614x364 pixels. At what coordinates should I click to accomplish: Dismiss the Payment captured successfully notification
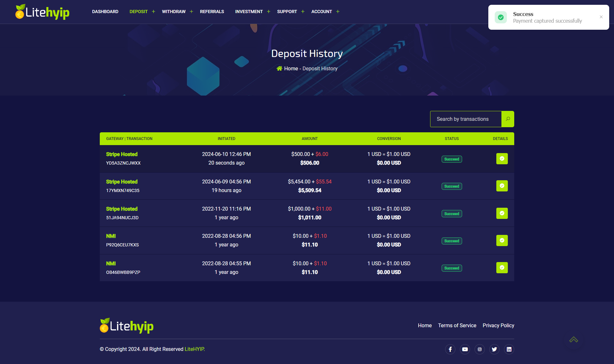click(x=601, y=17)
